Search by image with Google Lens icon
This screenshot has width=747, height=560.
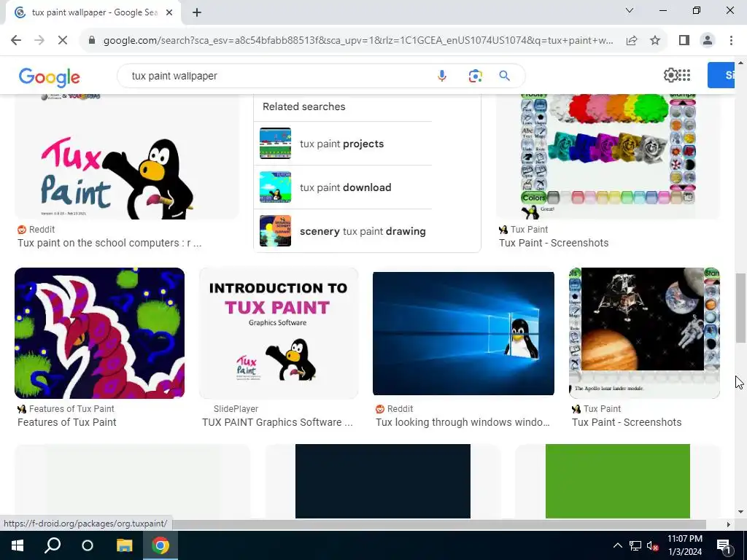pos(475,76)
